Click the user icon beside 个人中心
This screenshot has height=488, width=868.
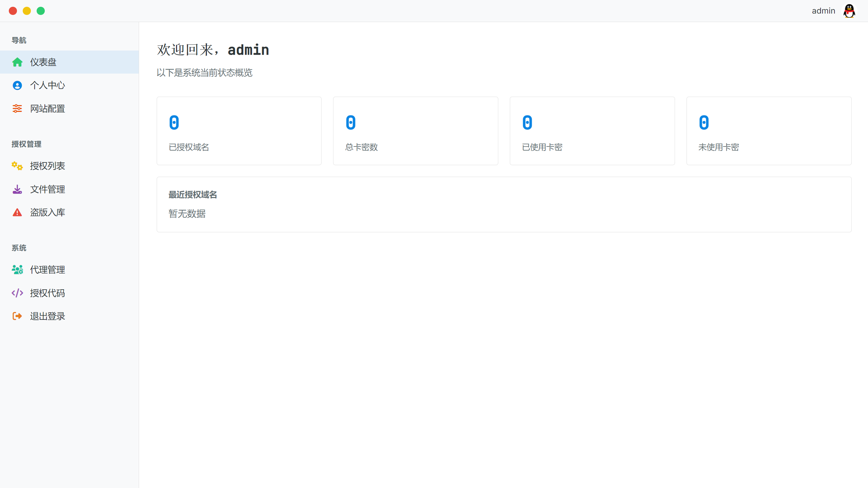tap(17, 85)
